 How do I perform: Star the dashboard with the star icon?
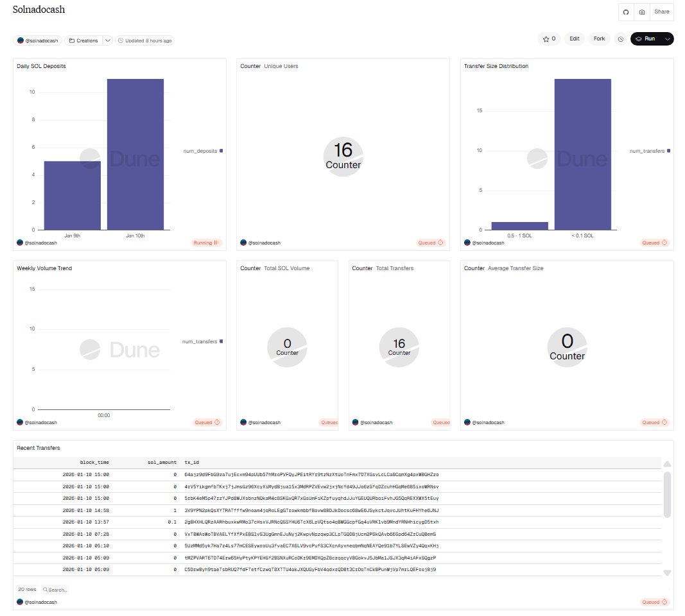549,39
